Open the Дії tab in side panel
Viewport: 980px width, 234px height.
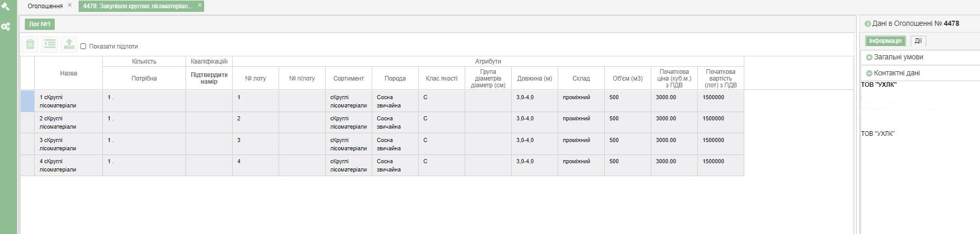click(918, 41)
